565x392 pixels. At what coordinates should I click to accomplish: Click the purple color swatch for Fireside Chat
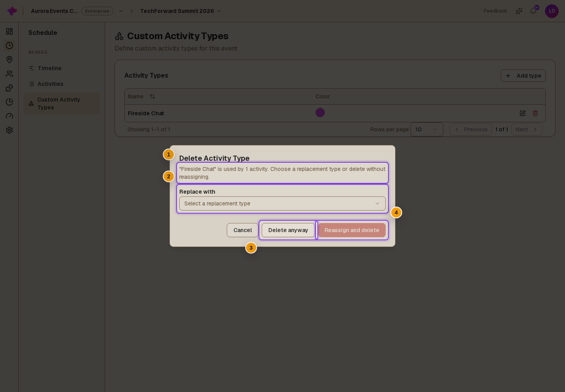coord(320,113)
